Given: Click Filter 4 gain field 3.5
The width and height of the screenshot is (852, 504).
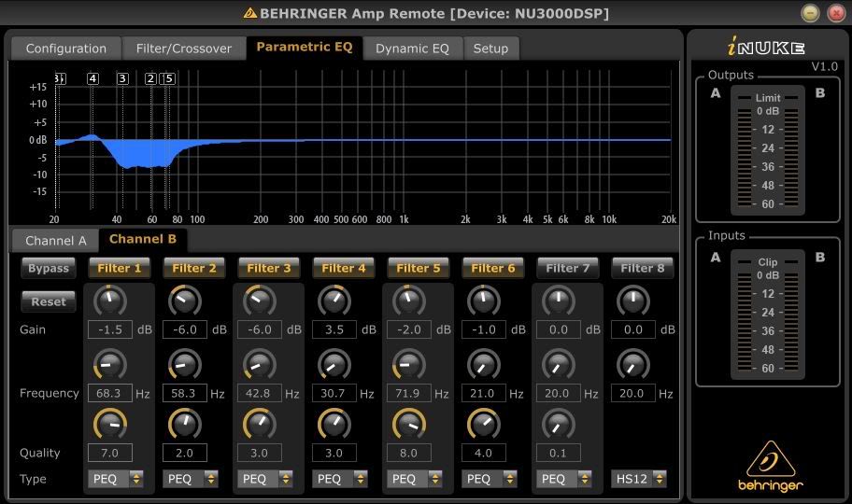Looking at the screenshot, I should tap(334, 329).
